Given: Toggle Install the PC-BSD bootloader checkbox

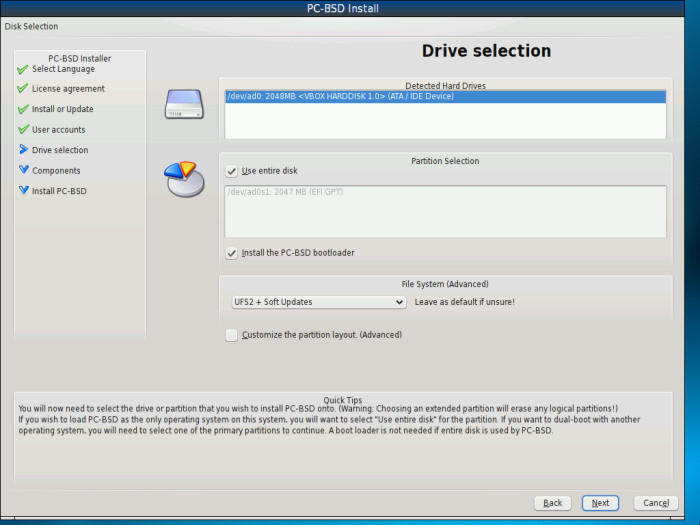Looking at the screenshot, I should click(231, 253).
